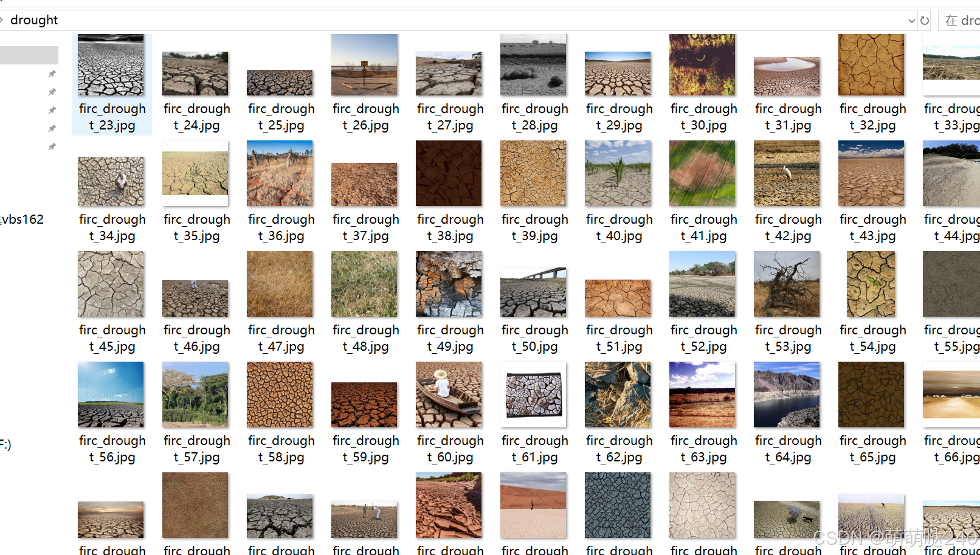Select the lake image firc_drought_64.jpg
980x555 pixels.
point(788,413)
